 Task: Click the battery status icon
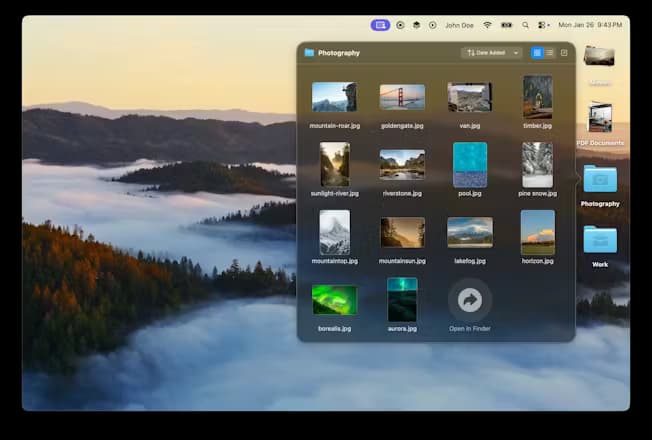point(506,25)
